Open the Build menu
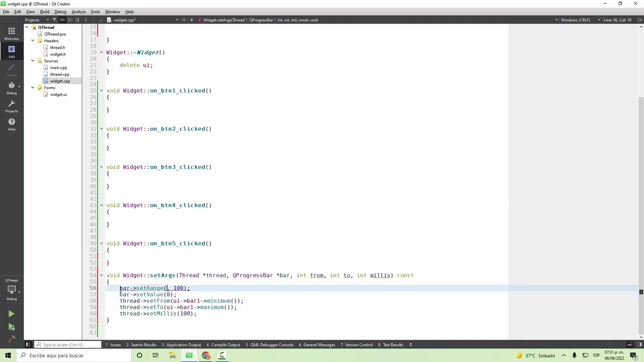The width and height of the screenshot is (644, 362). point(45,12)
